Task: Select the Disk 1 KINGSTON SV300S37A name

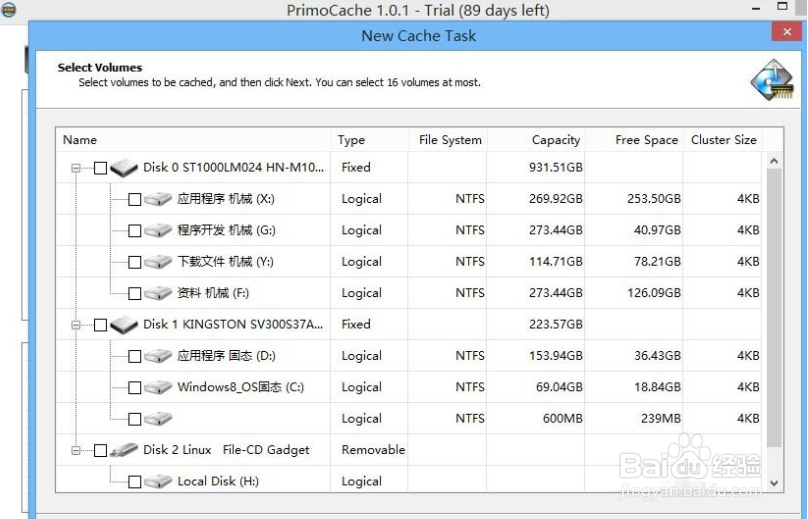Action: 233,325
